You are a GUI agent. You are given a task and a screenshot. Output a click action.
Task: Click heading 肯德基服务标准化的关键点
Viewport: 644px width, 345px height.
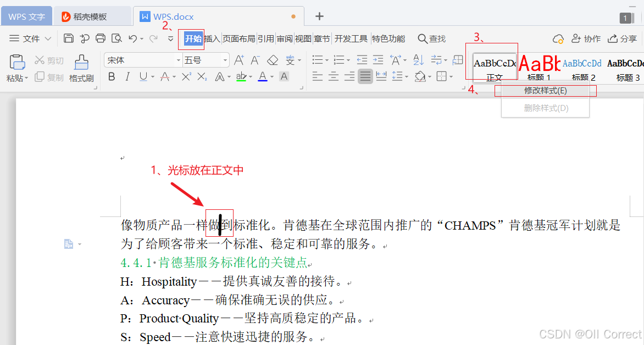click(x=233, y=263)
